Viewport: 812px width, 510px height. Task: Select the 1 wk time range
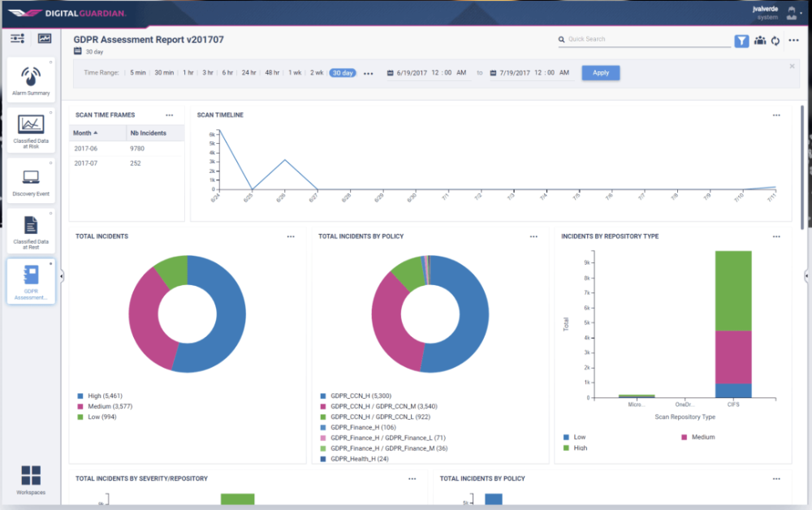click(294, 73)
